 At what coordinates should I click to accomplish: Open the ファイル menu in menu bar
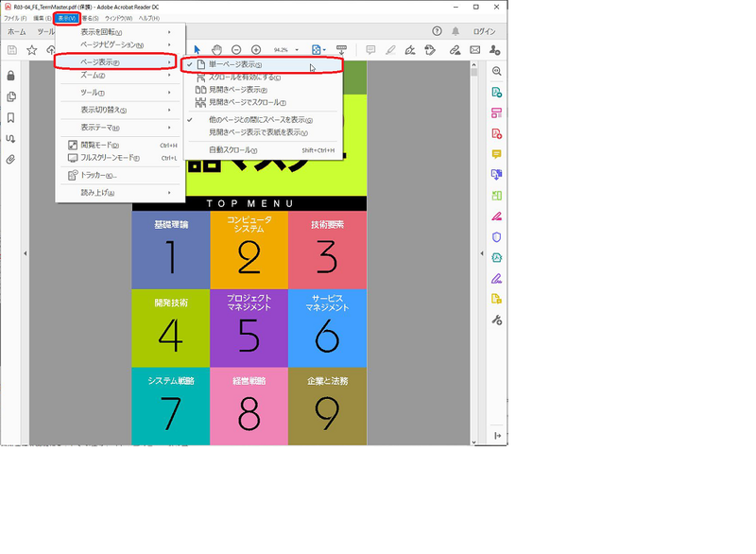point(15,18)
